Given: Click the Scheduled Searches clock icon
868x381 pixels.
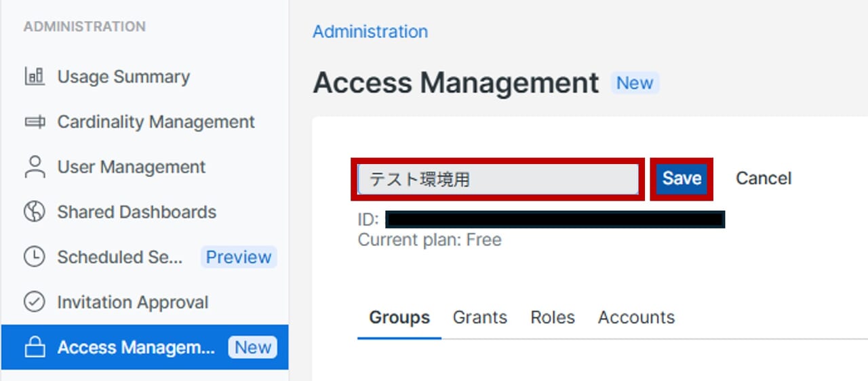Looking at the screenshot, I should (x=35, y=257).
